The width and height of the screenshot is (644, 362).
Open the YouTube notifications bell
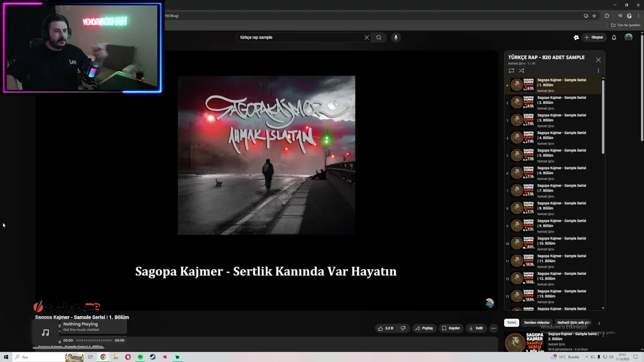tap(614, 37)
